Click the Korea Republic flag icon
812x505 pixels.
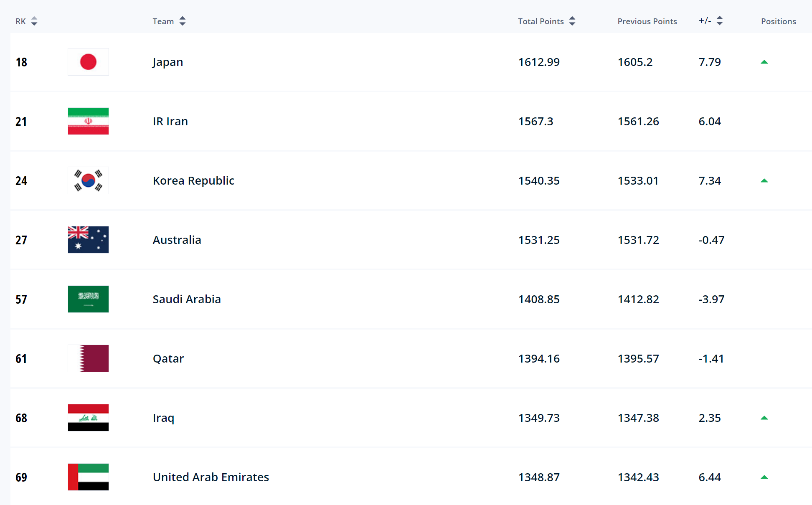coord(88,180)
